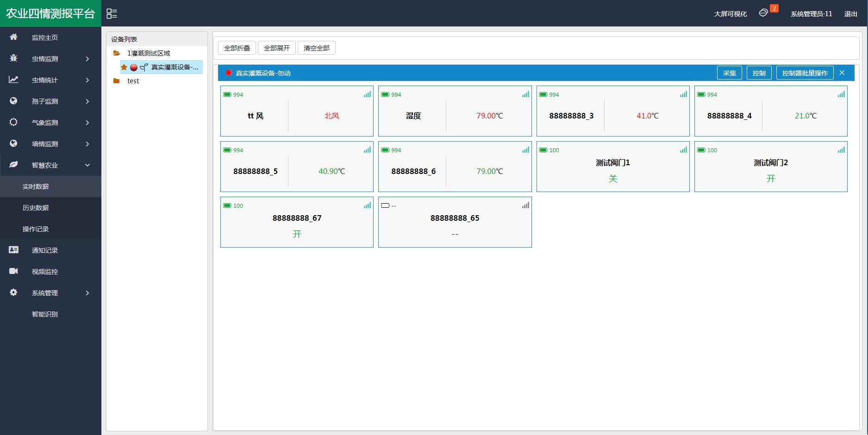
Task: Open the 湿度 sensor card
Action: click(x=455, y=111)
